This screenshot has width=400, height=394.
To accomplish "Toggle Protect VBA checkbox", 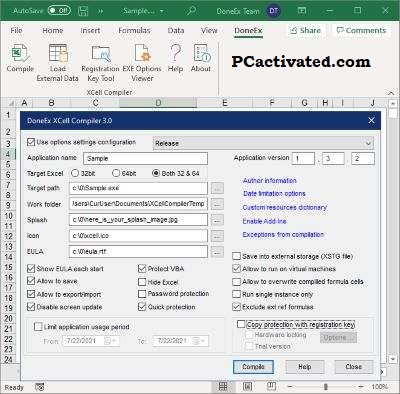I will pyautogui.click(x=142, y=269).
